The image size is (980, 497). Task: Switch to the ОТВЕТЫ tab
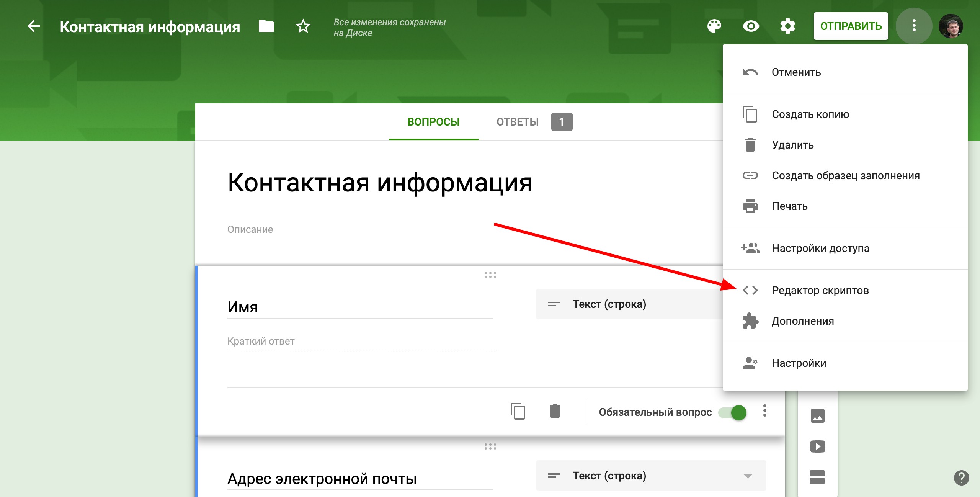click(x=518, y=122)
